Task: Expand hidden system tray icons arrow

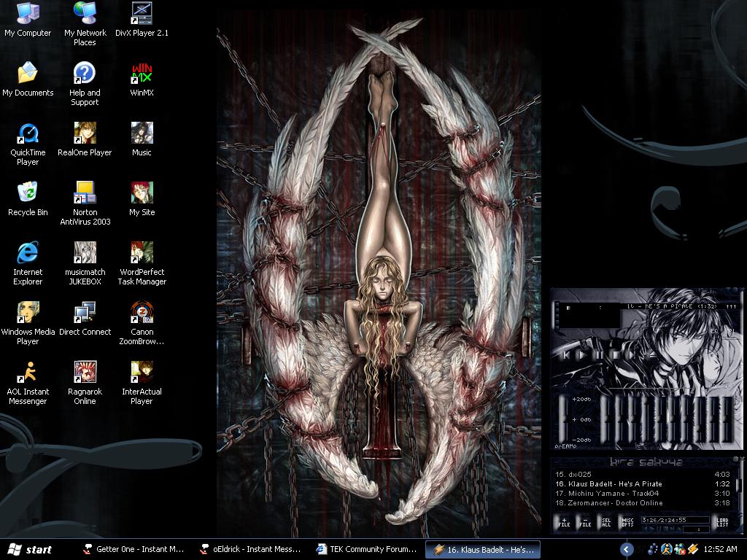Action: 627,550
